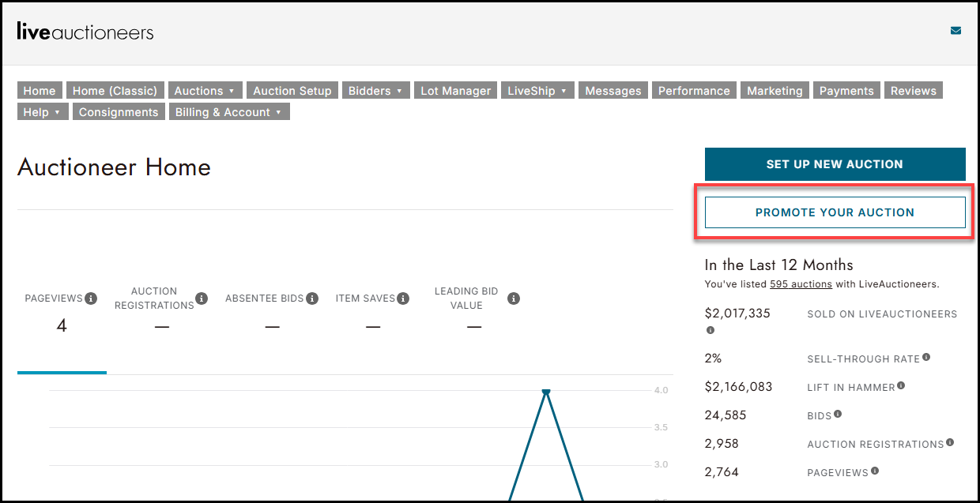980x503 pixels.
Task: Show info for sidebar Auction Registrations stat
Action: 950,442
